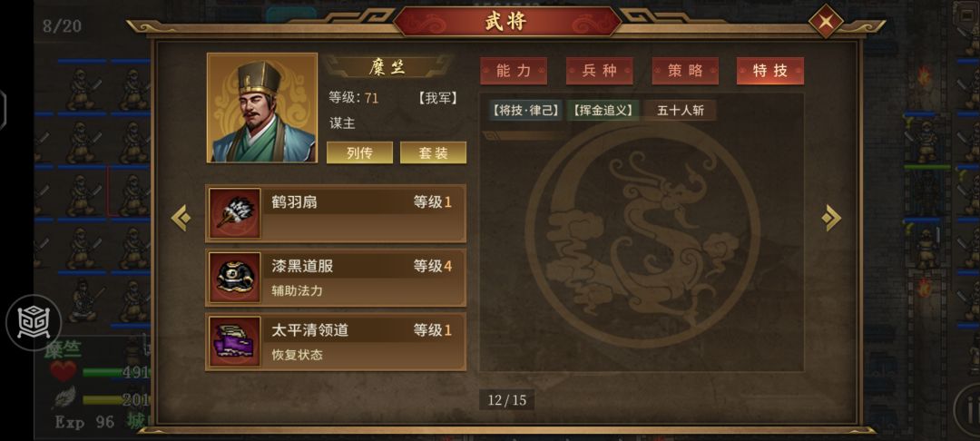This screenshot has width=980, height=441.
Task: Click the red heart HP icon
Action: click(64, 372)
